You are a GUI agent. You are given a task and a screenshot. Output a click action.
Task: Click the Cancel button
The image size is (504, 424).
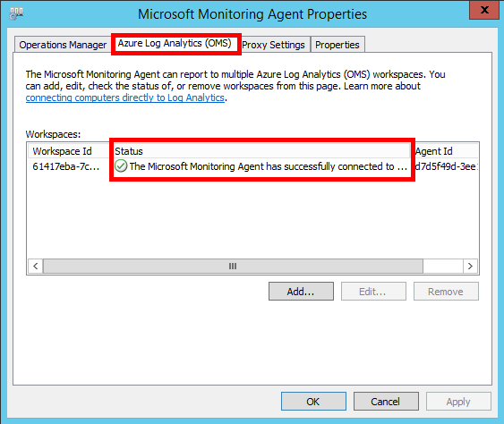point(386,402)
